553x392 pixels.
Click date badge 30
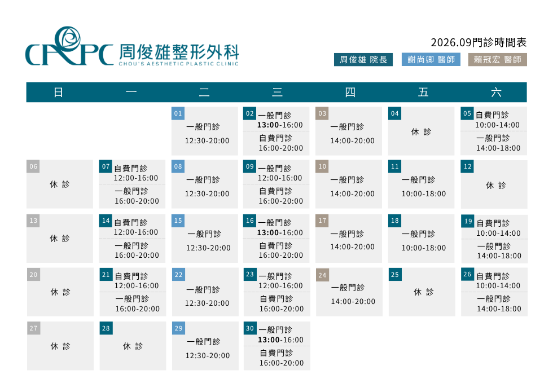[x=250, y=328]
